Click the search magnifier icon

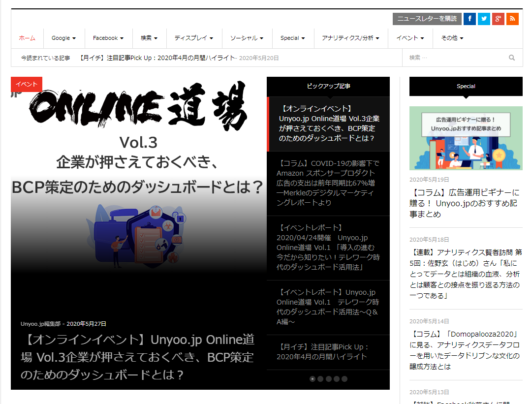(512, 58)
